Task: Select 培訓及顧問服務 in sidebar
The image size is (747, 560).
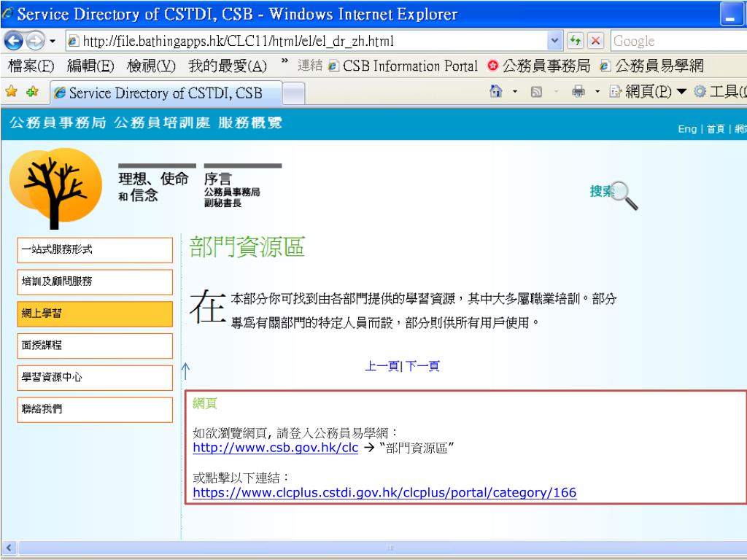Action: (95, 282)
